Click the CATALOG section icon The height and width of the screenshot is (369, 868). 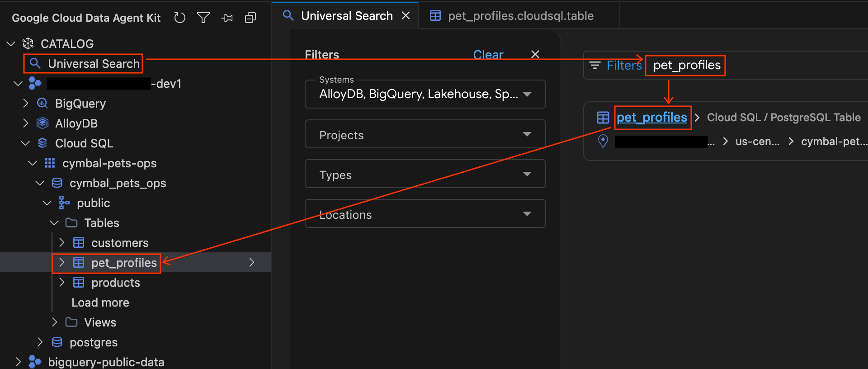[28, 43]
